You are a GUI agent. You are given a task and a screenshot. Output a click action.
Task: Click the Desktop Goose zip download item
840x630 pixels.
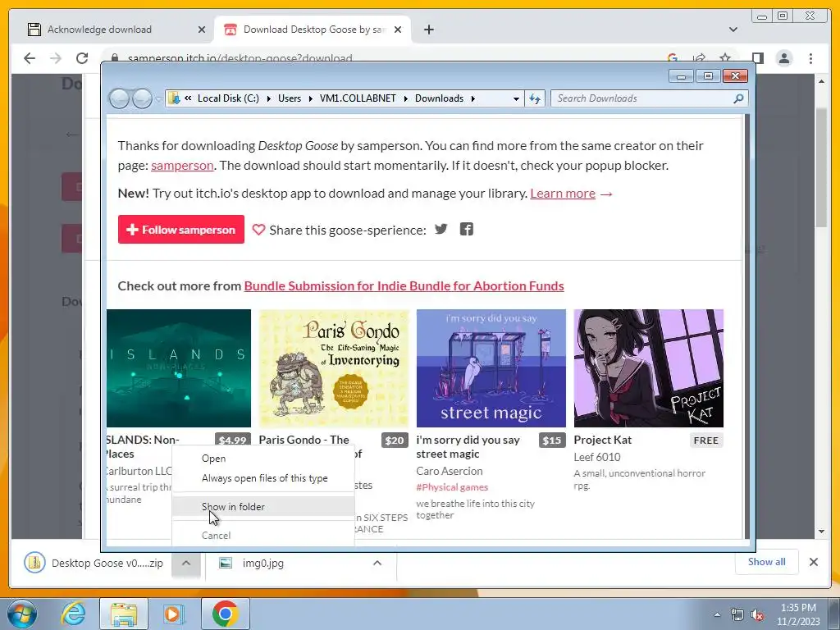[94, 563]
